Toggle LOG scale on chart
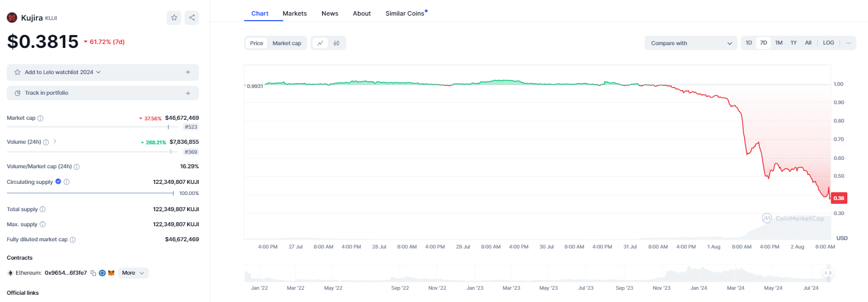The image size is (868, 302). click(829, 43)
